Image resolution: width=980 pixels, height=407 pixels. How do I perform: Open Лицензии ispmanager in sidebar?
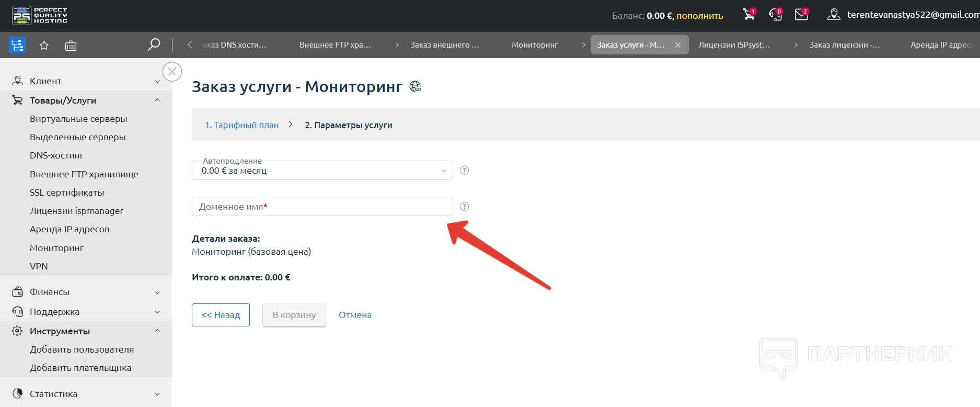[x=77, y=211]
